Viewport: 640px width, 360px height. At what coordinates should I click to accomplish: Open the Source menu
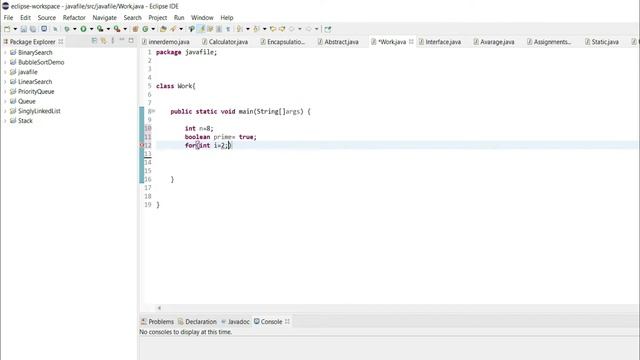pyautogui.click(x=47, y=18)
